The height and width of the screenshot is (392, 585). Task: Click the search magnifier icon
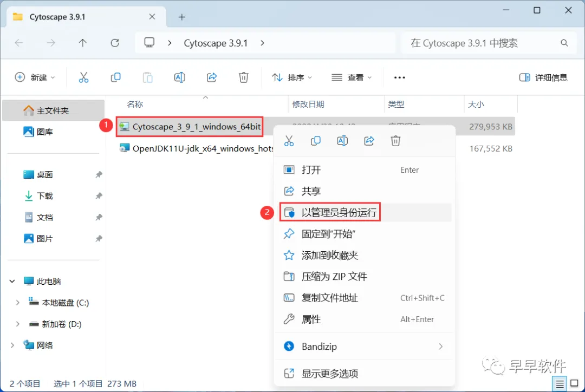coord(564,43)
